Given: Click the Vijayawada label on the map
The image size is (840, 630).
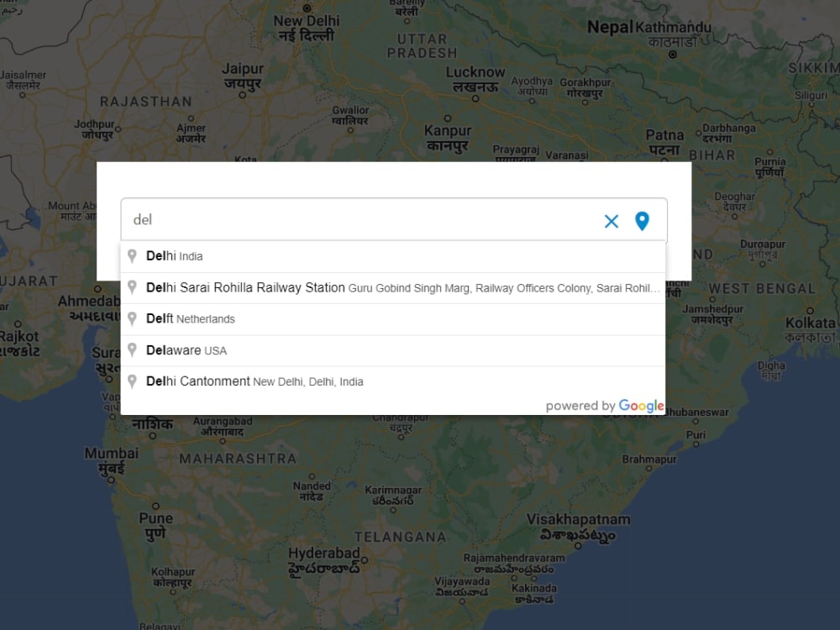Looking at the screenshot, I should 462,586.
